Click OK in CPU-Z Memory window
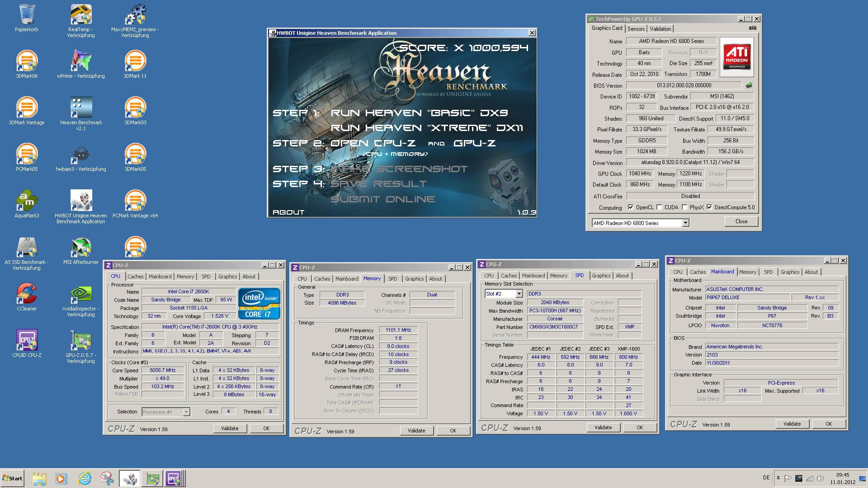Viewport: 868px width, 488px height. tap(453, 431)
